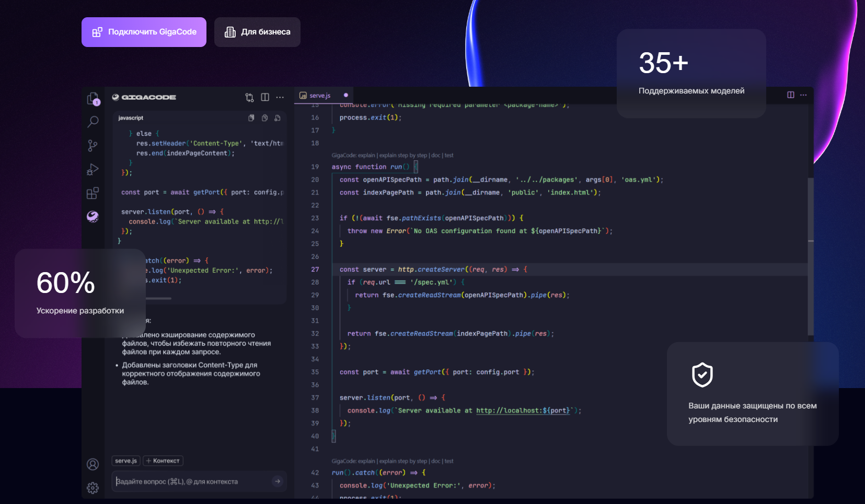Screen dimensions: 865x504
Task: Open the Manage gear icon
Action: [x=93, y=488]
